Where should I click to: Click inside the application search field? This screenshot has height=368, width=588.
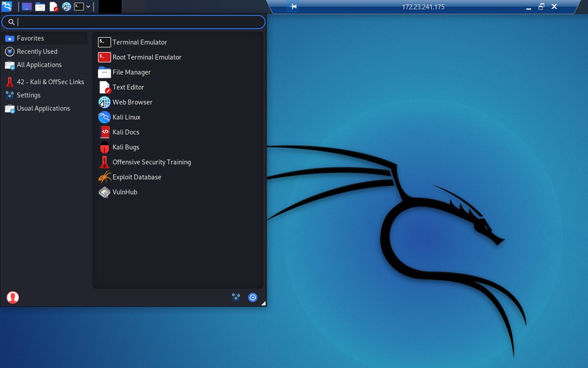click(137, 22)
